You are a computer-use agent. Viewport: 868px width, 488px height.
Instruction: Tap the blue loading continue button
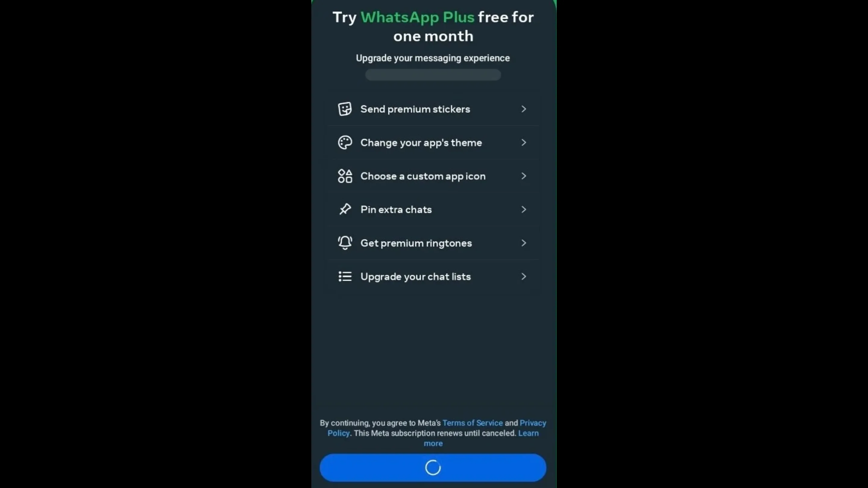coord(433,468)
